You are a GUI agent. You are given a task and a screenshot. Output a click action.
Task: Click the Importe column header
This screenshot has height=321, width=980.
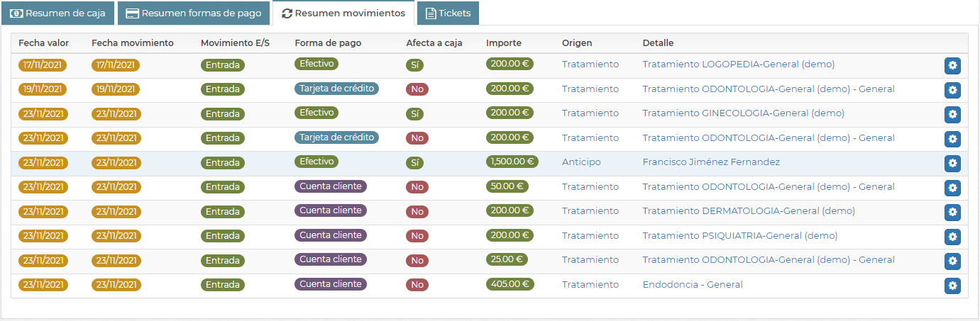[x=504, y=43]
